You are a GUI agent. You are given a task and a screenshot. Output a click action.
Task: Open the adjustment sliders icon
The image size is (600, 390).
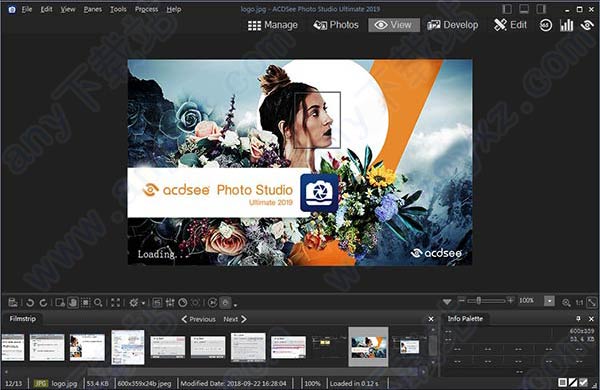170,303
